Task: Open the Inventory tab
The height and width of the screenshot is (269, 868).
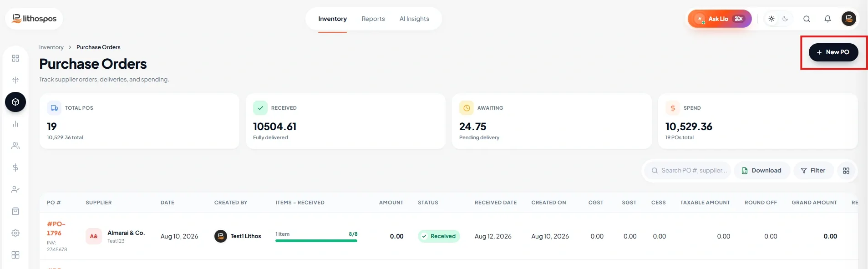Action: (332, 19)
